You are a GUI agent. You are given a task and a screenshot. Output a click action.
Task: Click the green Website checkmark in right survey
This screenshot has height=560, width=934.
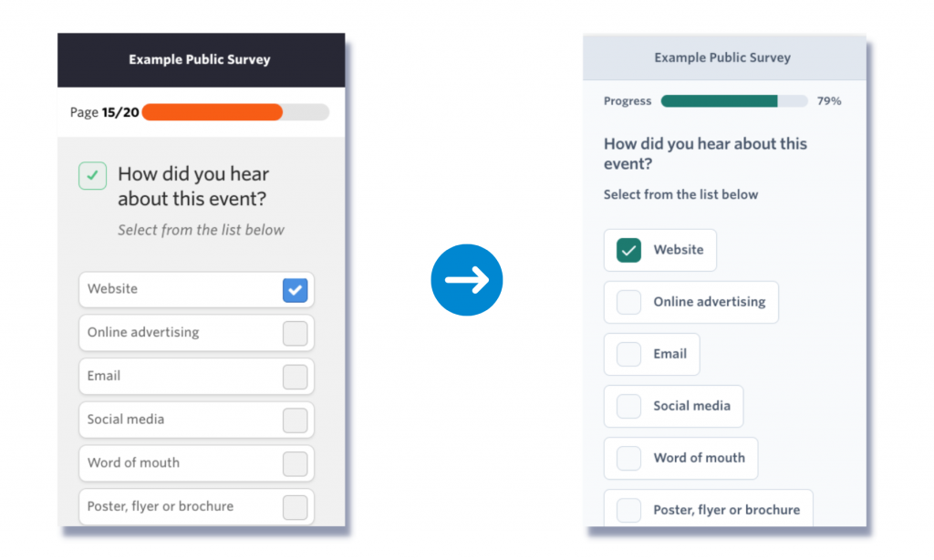coord(628,250)
